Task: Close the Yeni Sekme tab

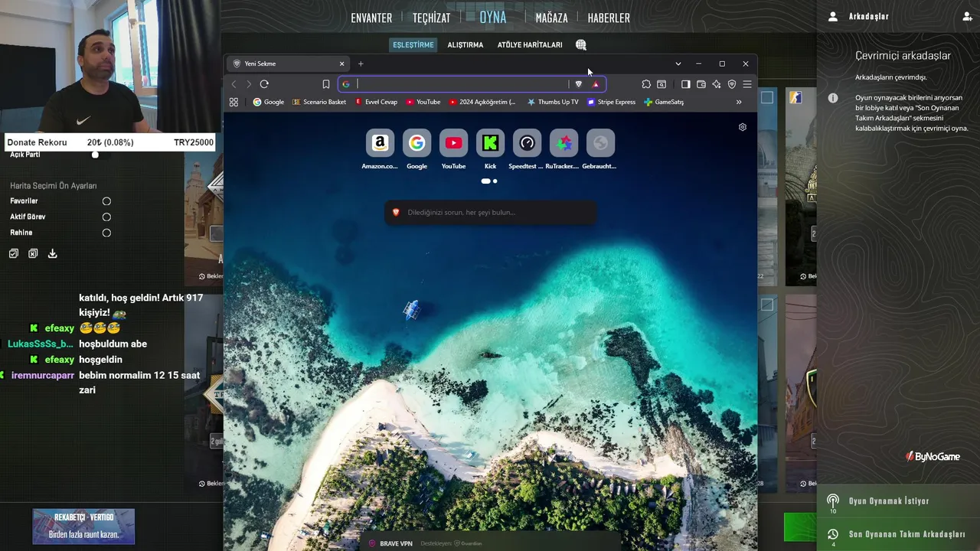Action: [341, 64]
